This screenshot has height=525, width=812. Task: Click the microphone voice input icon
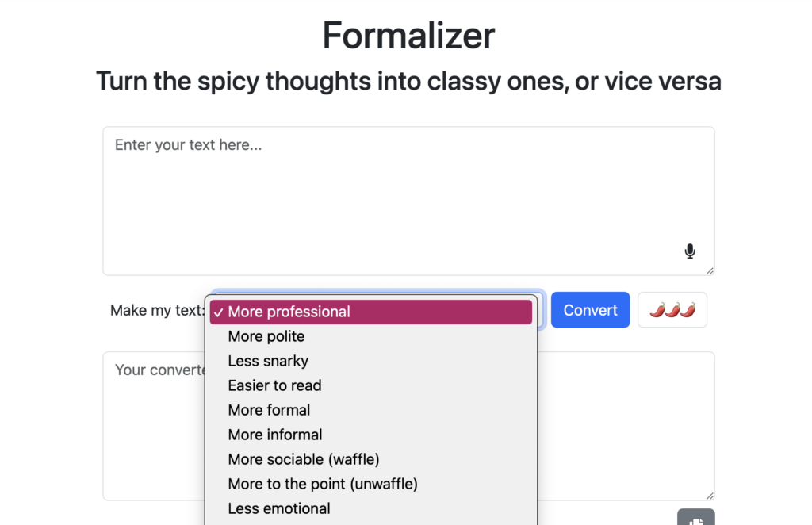click(690, 251)
